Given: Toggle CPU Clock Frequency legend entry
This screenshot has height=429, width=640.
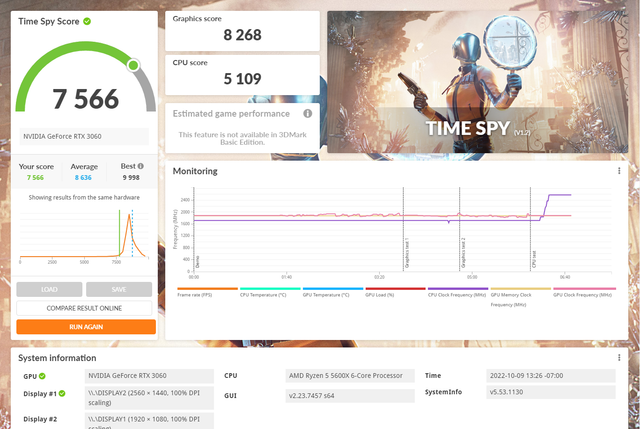Looking at the screenshot, I should click(458, 291).
